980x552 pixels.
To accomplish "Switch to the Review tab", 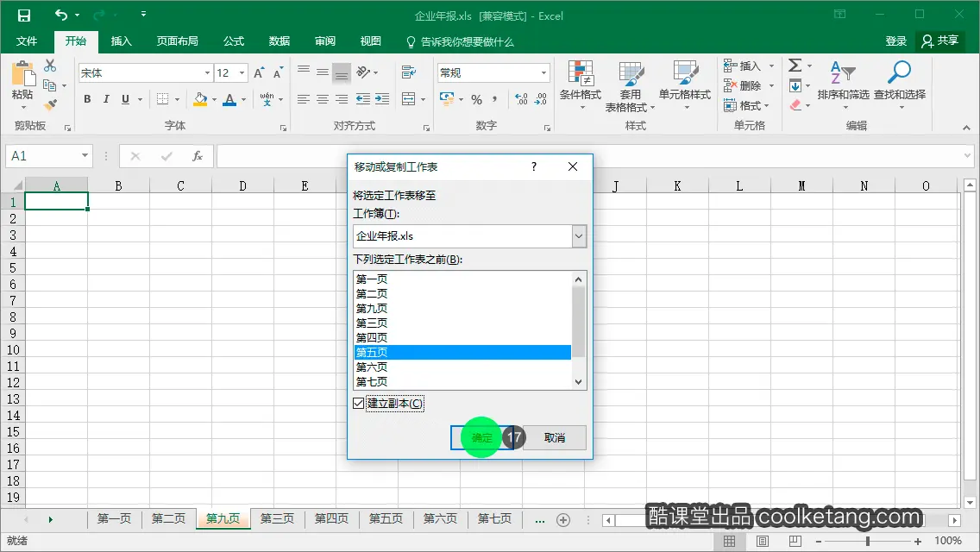I will tap(325, 41).
